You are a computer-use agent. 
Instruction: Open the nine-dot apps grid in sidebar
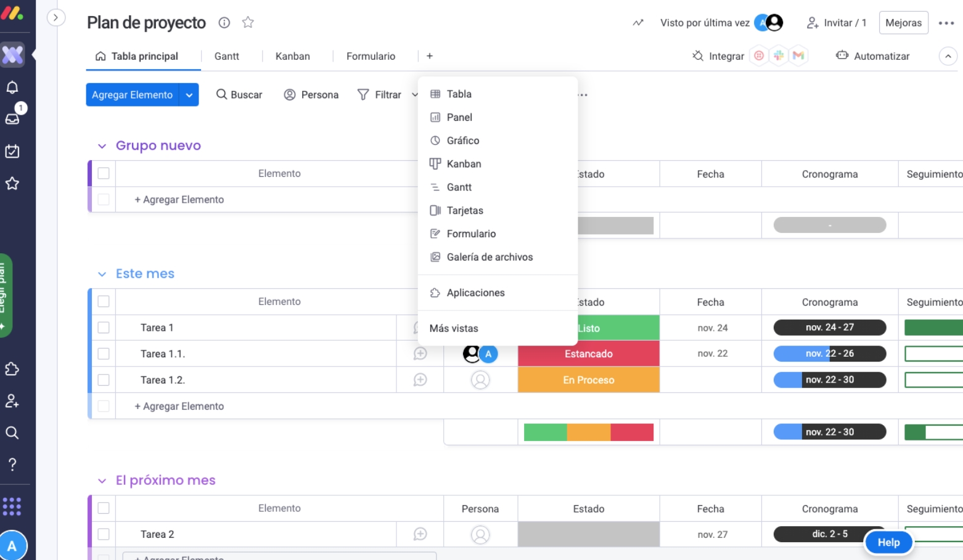click(x=12, y=506)
